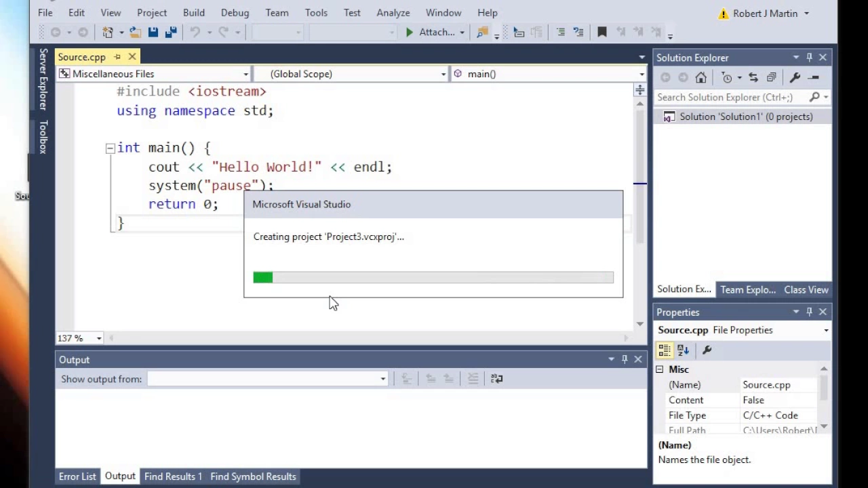
Task: Click the Undo arrow in the toolbar
Action: point(195,32)
